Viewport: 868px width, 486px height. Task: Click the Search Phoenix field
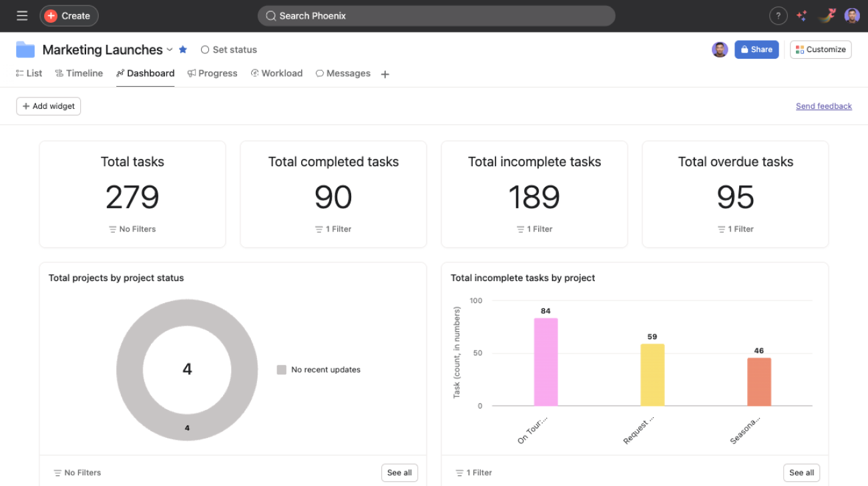point(436,16)
